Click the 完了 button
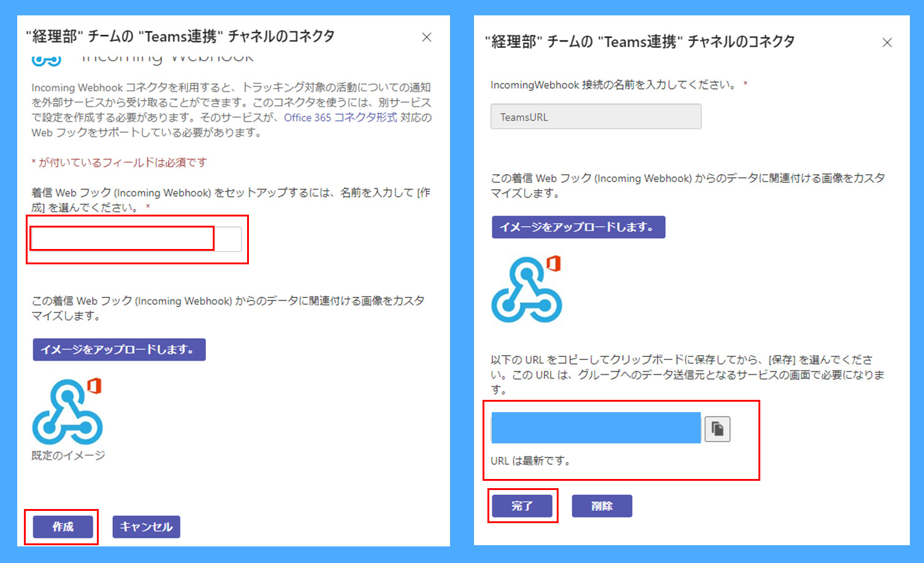The width and height of the screenshot is (924, 563). coord(522,506)
